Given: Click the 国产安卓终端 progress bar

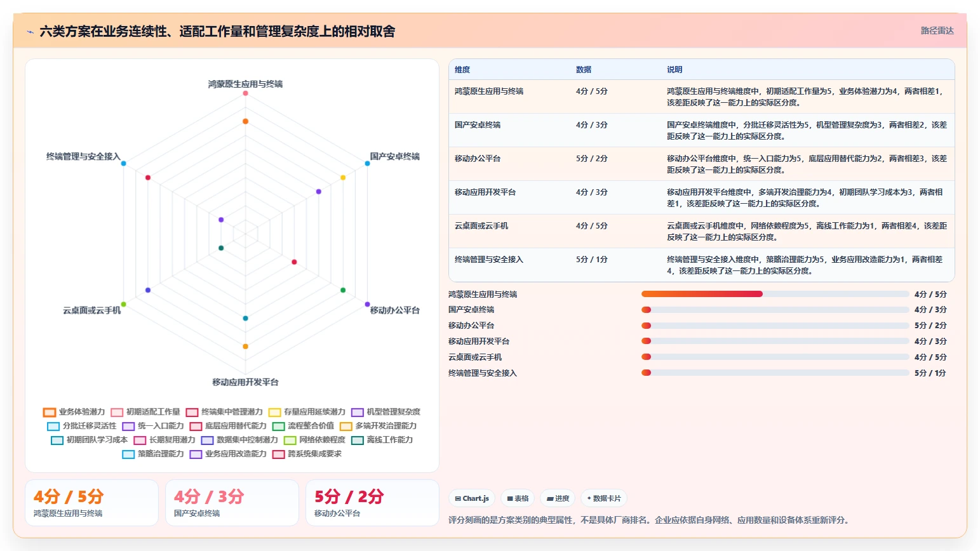Looking at the screenshot, I should click(775, 310).
